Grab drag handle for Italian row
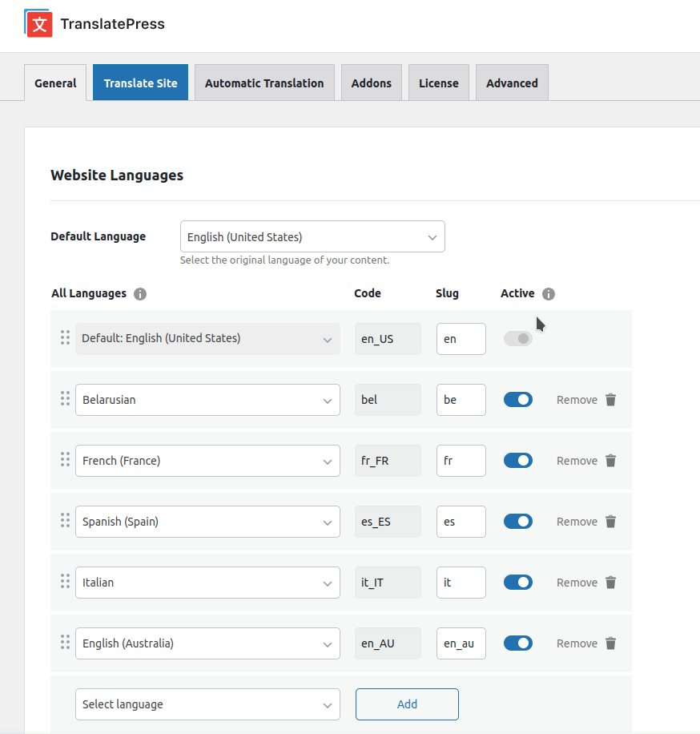The height and width of the screenshot is (734, 700). tap(65, 581)
